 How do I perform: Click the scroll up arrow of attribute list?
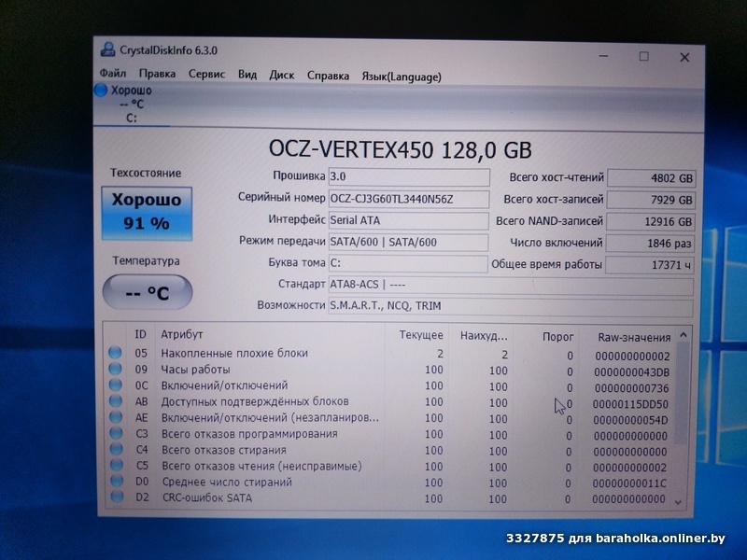(x=684, y=335)
